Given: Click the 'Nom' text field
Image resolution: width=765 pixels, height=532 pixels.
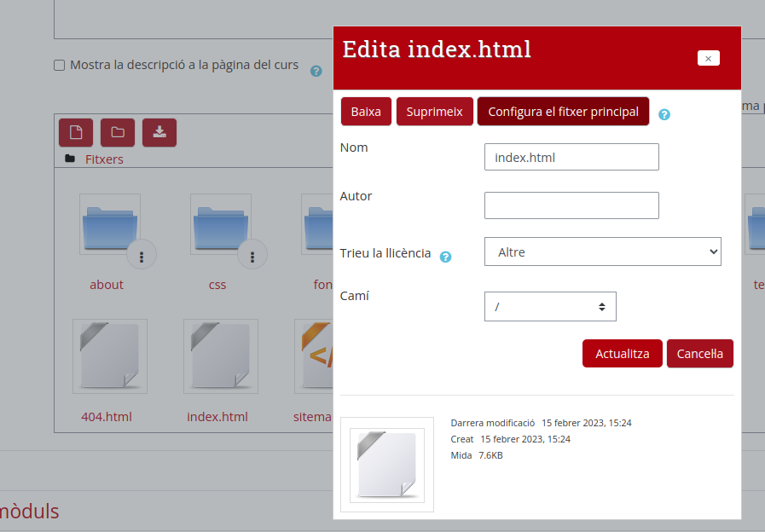Looking at the screenshot, I should pos(571,157).
